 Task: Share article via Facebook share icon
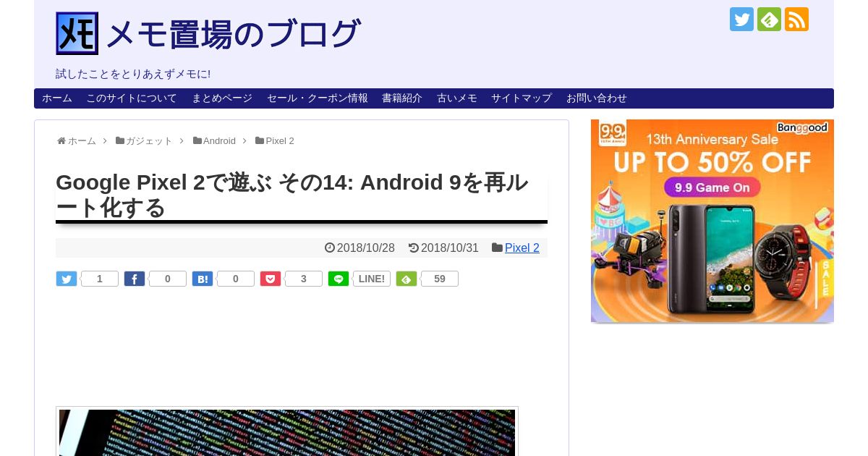135,279
